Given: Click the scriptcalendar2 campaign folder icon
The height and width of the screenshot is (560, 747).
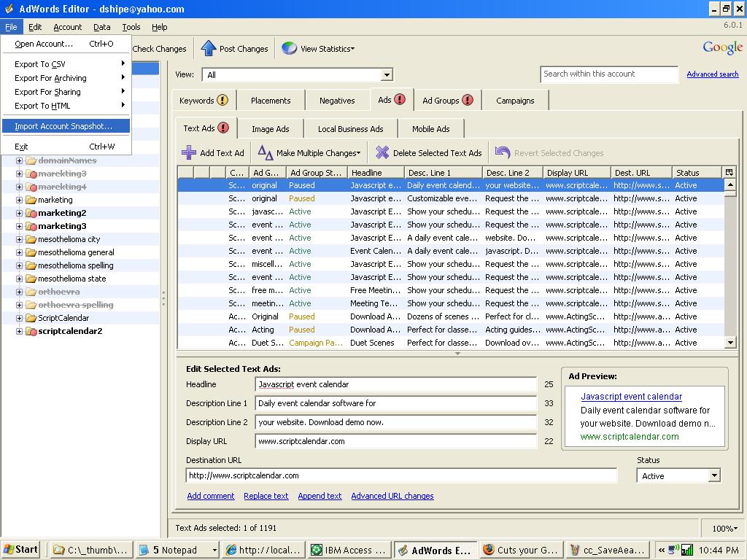Looking at the screenshot, I should point(31,331).
